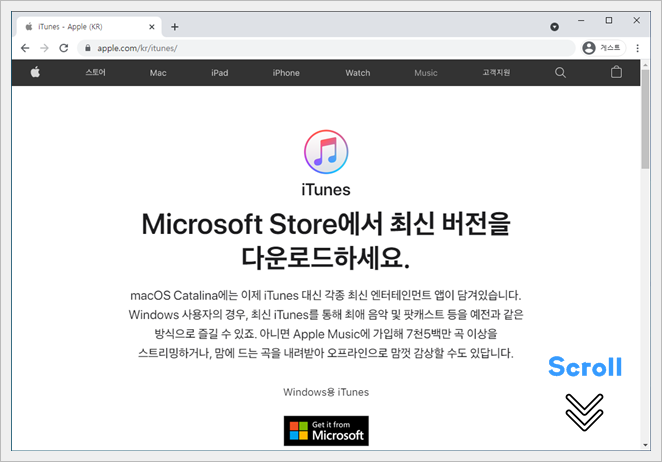Open the Watch menu item

tap(358, 73)
